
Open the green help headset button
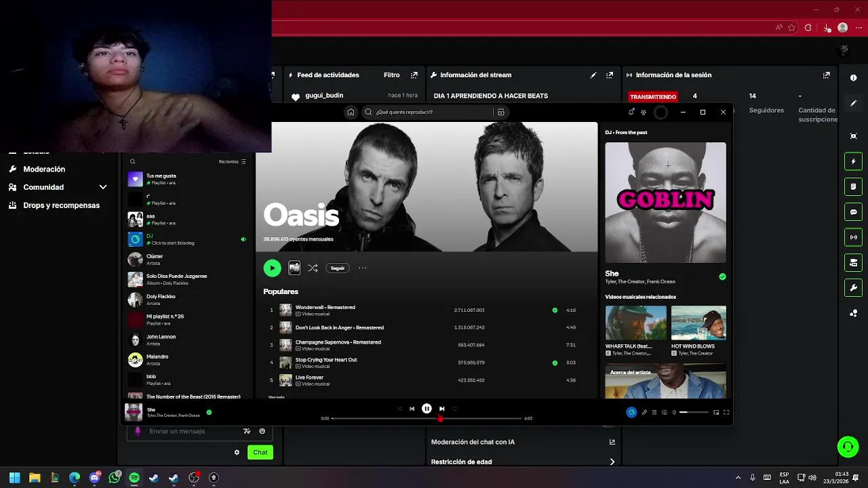point(848,447)
